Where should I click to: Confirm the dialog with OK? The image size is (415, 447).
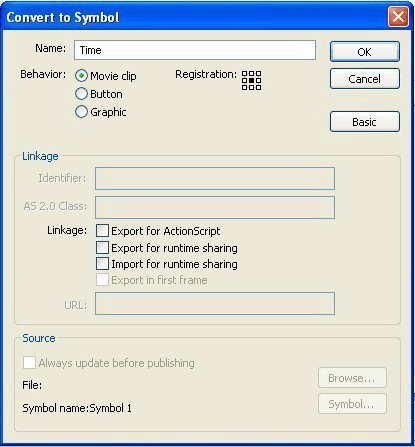(x=365, y=52)
